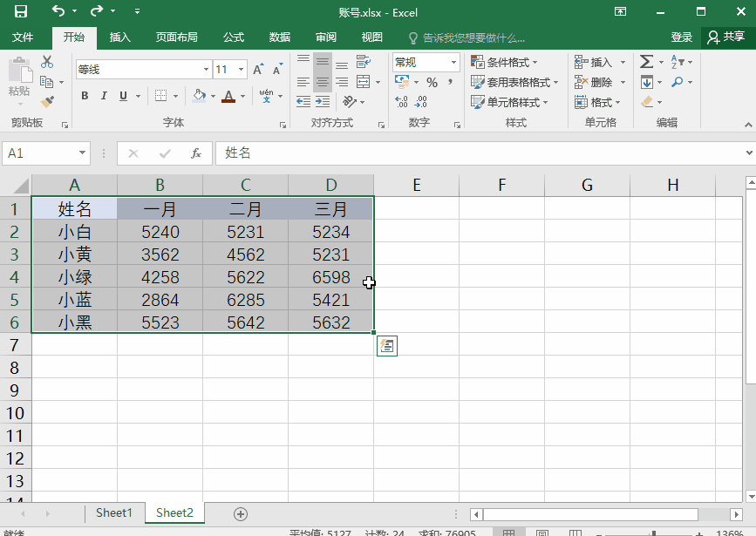Expand the Name Box dropdown arrow
Screen dimensions: 756x536
83,153
